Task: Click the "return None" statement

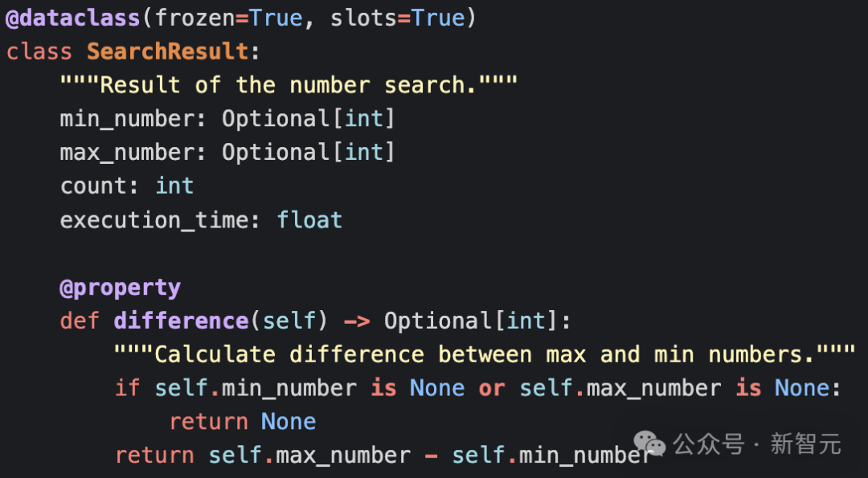Action: [x=242, y=422]
